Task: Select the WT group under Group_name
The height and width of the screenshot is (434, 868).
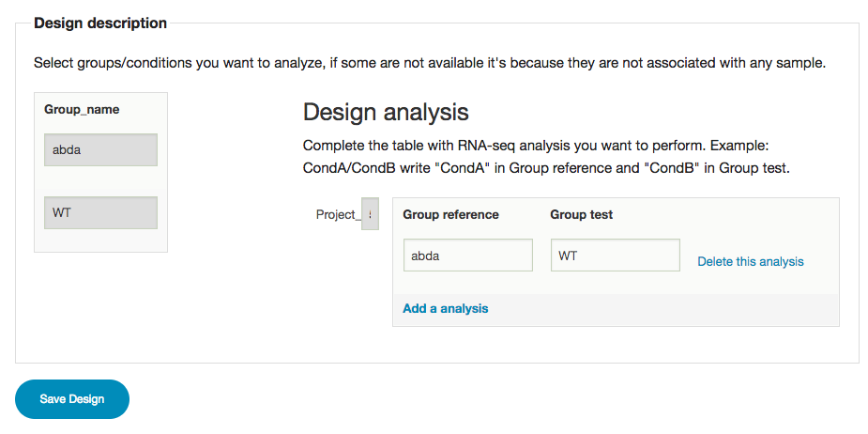Action: click(100, 212)
